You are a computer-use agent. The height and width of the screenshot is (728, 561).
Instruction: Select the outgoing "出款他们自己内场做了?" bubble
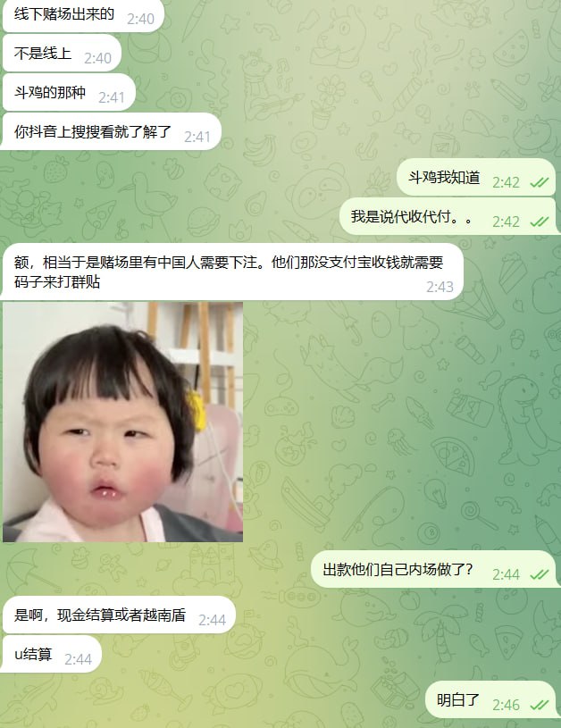[x=434, y=570]
